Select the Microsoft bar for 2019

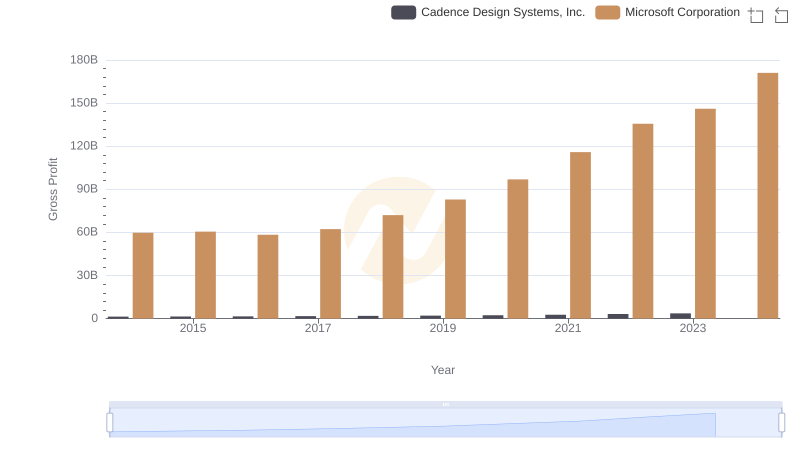coord(455,259)
